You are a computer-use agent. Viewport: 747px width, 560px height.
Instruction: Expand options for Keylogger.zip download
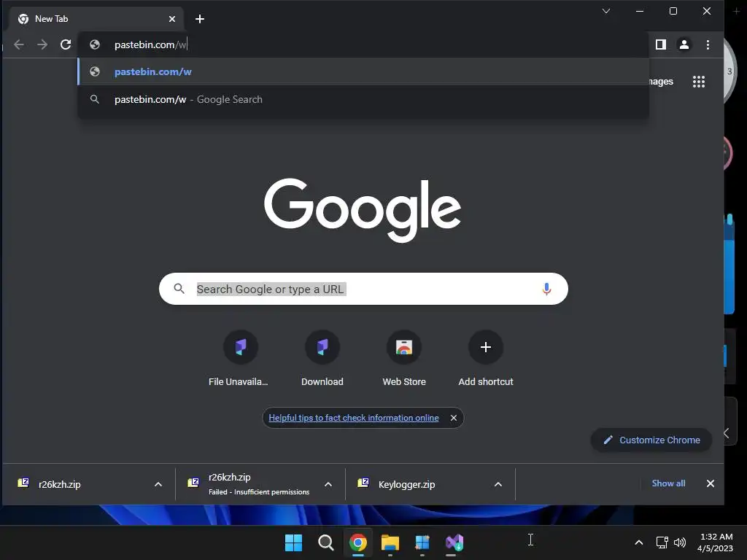(x=498, y=484)
